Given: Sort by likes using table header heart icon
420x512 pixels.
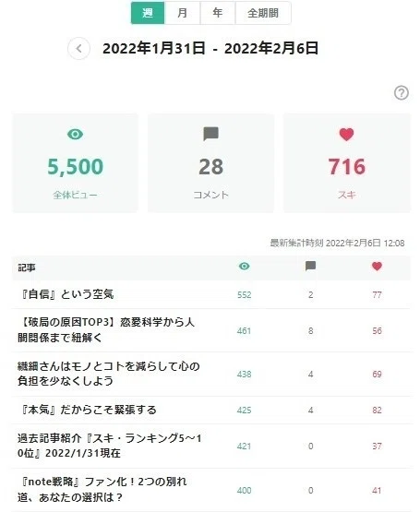Looking at the screenshot, I should pyautogui.click(x=377, y=266).
